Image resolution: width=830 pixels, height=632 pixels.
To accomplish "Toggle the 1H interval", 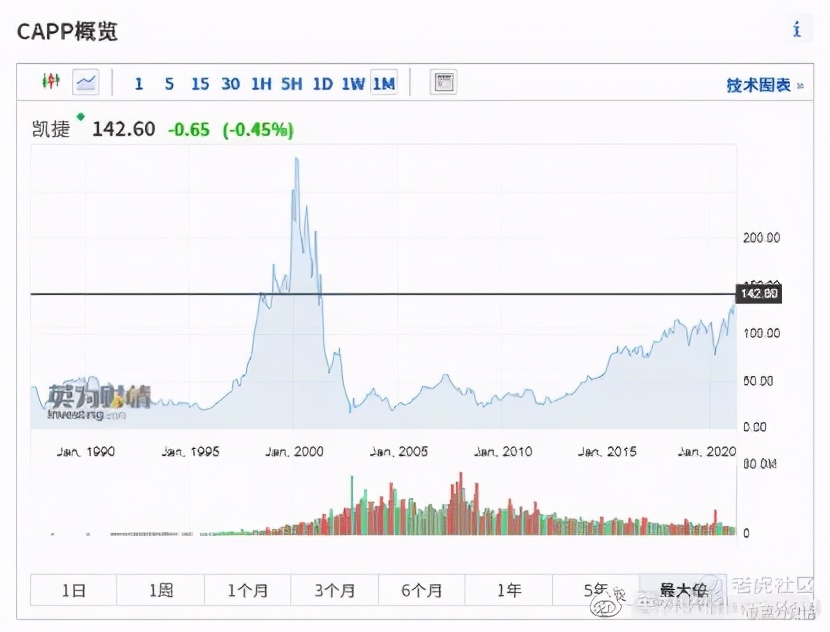I will tap(261, 84).
